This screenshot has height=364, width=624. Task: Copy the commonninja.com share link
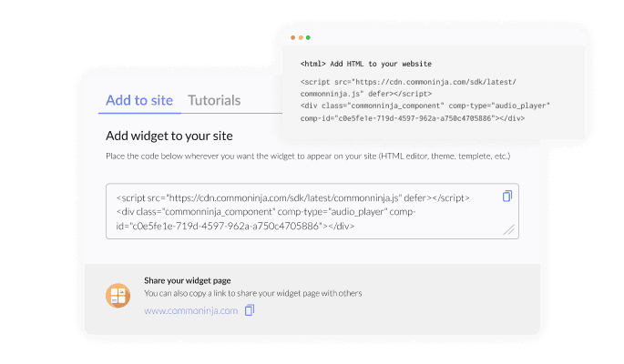(250, 310)
